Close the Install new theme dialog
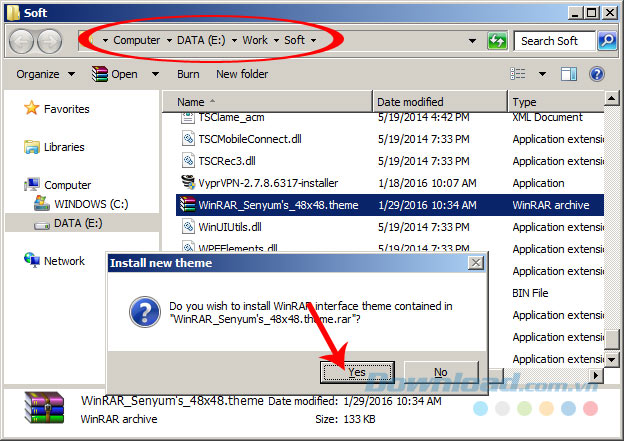Viewport: 624px width, 441px height. click(476, 263)
